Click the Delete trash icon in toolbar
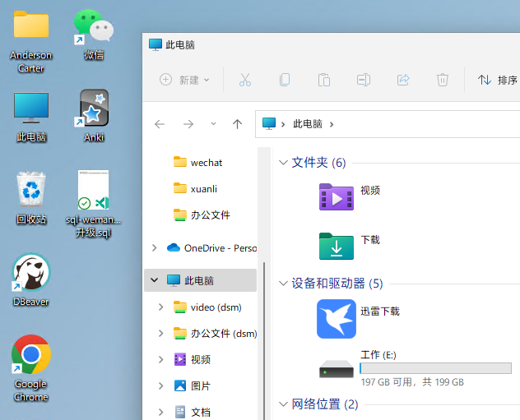Viewport: 520px width, 420px height. point(443,80)
